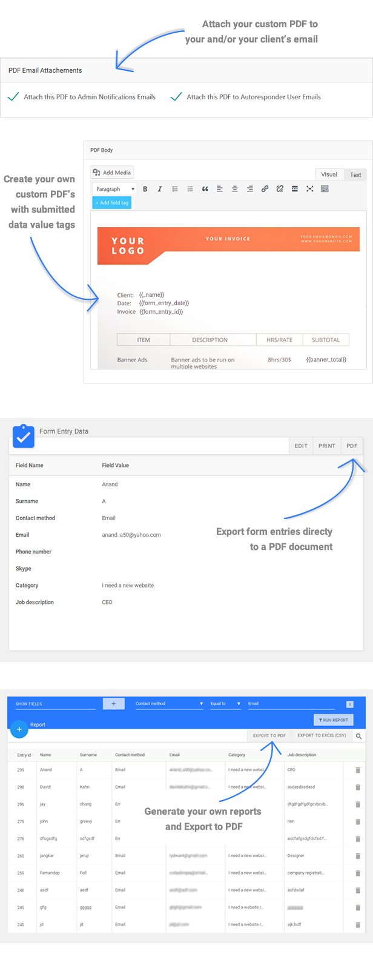Apply italic formatting in the editor

point(160,189)
